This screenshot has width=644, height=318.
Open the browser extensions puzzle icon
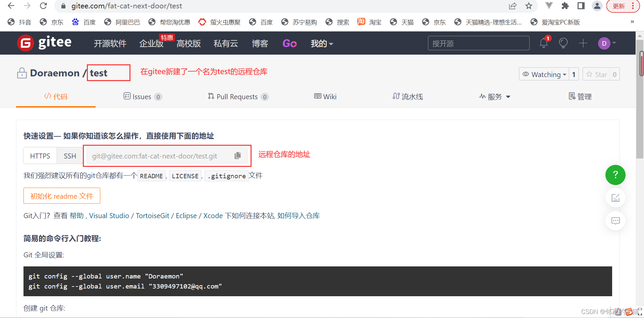565,6
